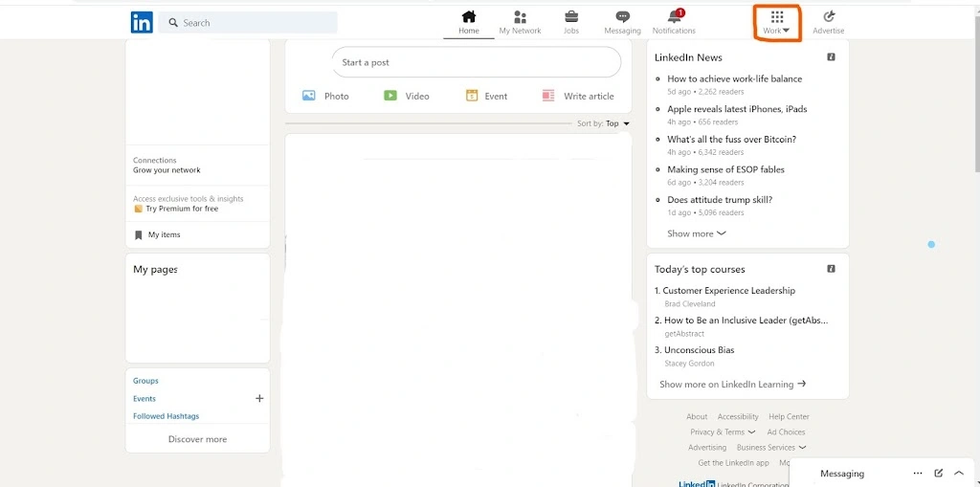Click Today's top courses info icon
The width and height of the screenshot is (980, 487).
tap(832, 269)
